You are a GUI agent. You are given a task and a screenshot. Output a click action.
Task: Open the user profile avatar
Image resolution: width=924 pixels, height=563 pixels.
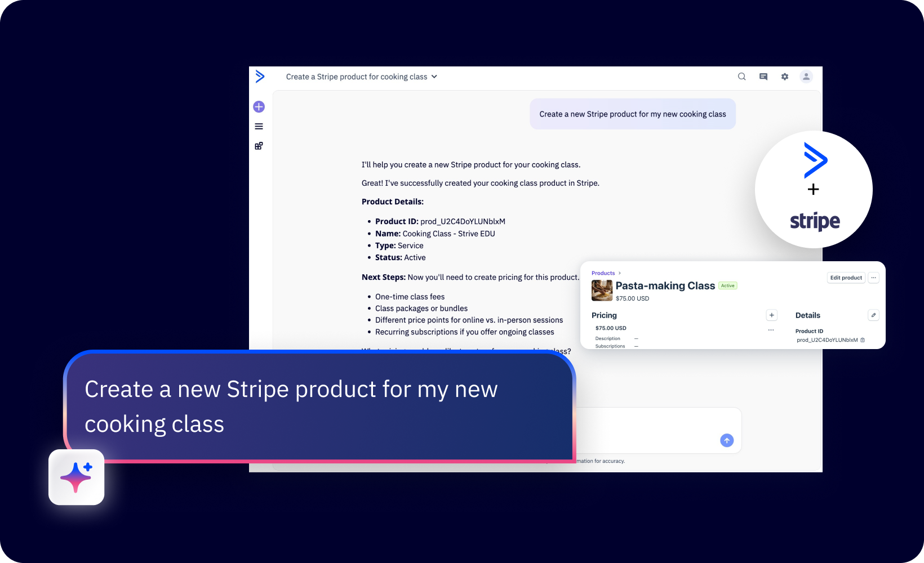(x=806, y=77)
